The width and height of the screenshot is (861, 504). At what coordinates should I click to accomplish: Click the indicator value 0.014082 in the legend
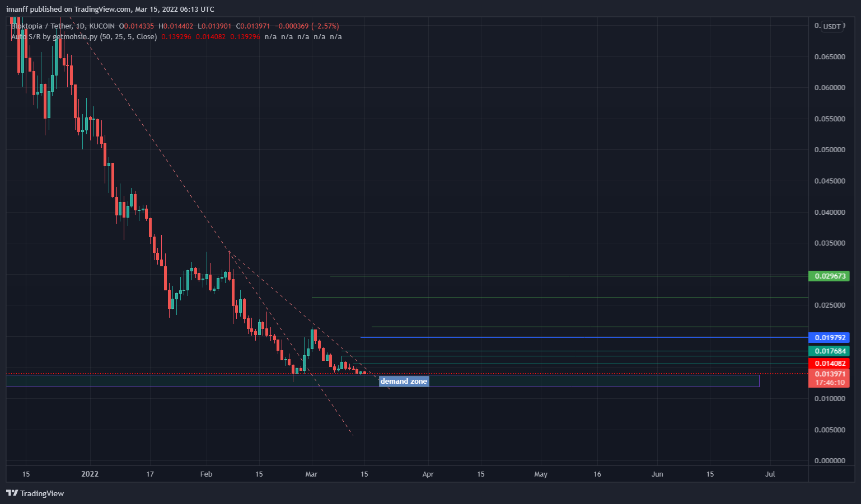coord(210,37)
